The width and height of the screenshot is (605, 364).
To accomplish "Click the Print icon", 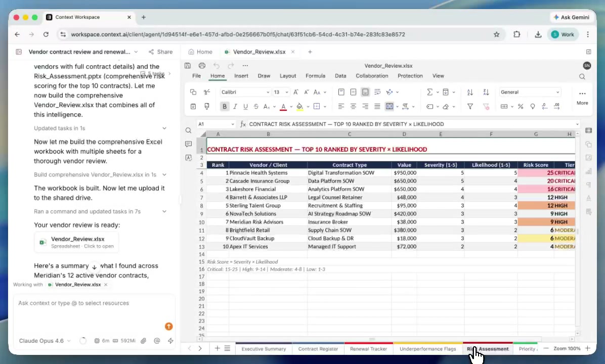I will click(202, 66).
